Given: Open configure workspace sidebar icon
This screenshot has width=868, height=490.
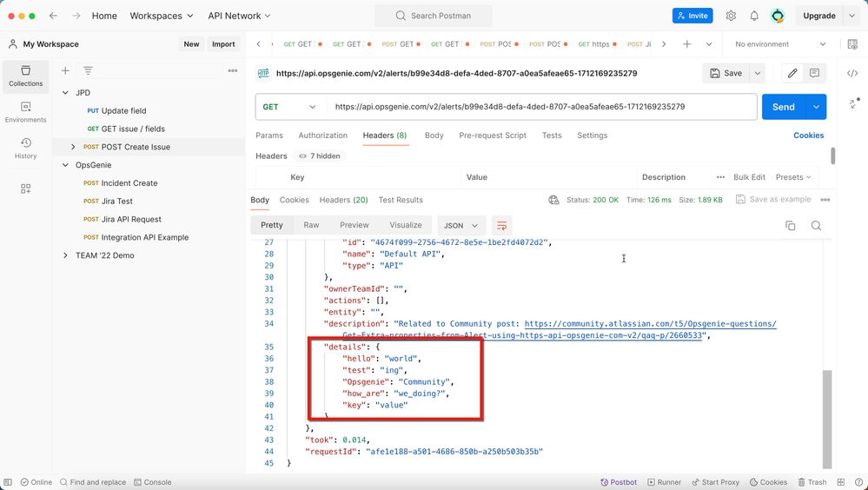Looking at the screenshot, I should click(x=25, y=189).
